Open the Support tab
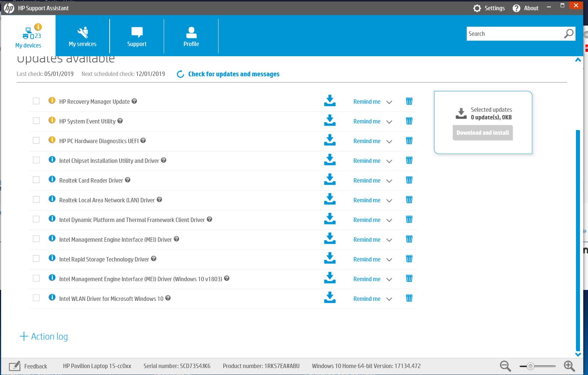 (137, 36)
